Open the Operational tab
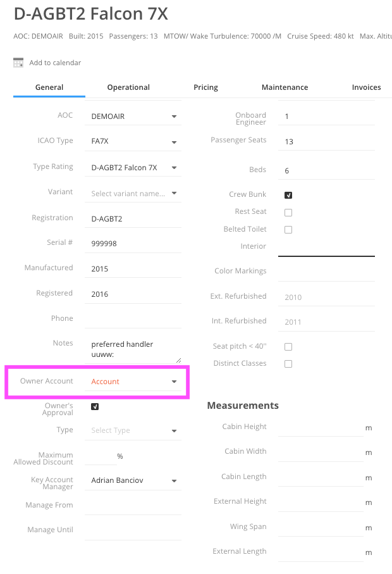Image resolution: width=392 pixels, height=574 pixels. [128, 87]
